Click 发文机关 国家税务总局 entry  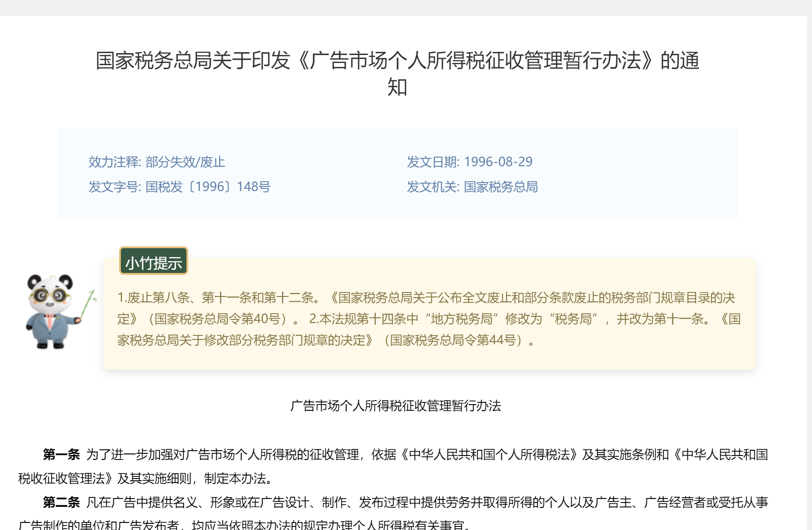click(x=472, y=187)
